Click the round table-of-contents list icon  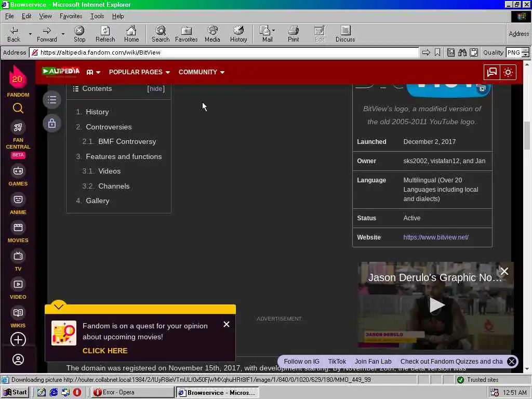pos(52,100)
